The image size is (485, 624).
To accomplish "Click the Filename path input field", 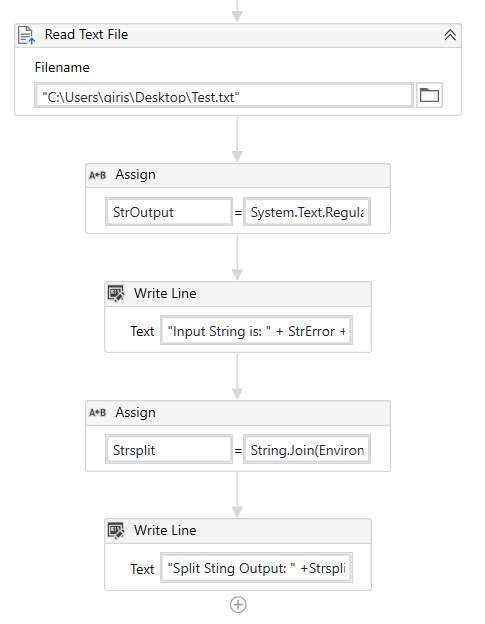I will point(224,95).
